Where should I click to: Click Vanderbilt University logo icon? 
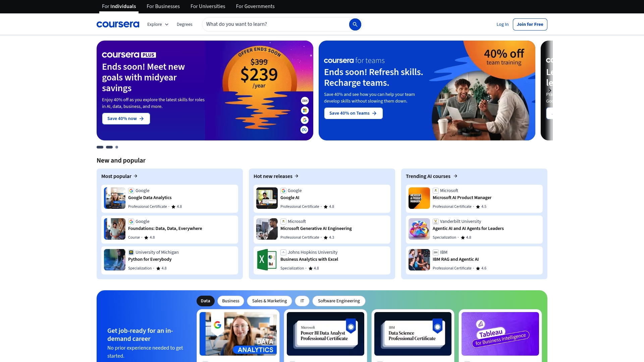click(436, 222)
